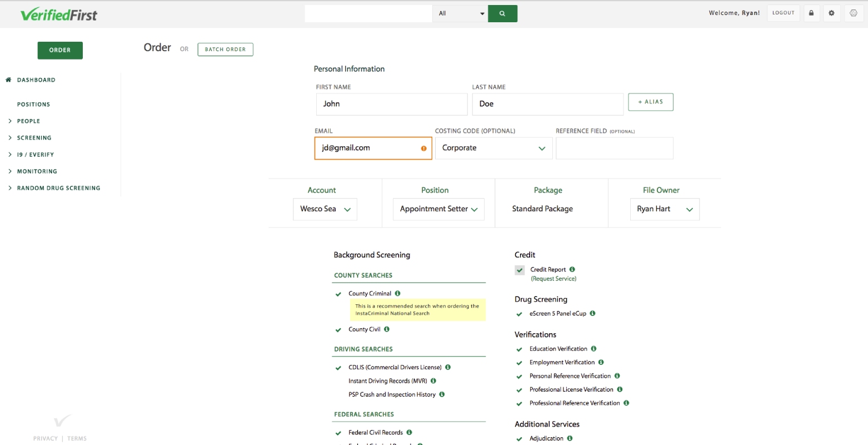
Task: Toggle the Personal Reference Verification checkmark
Action: click(519, 377)
